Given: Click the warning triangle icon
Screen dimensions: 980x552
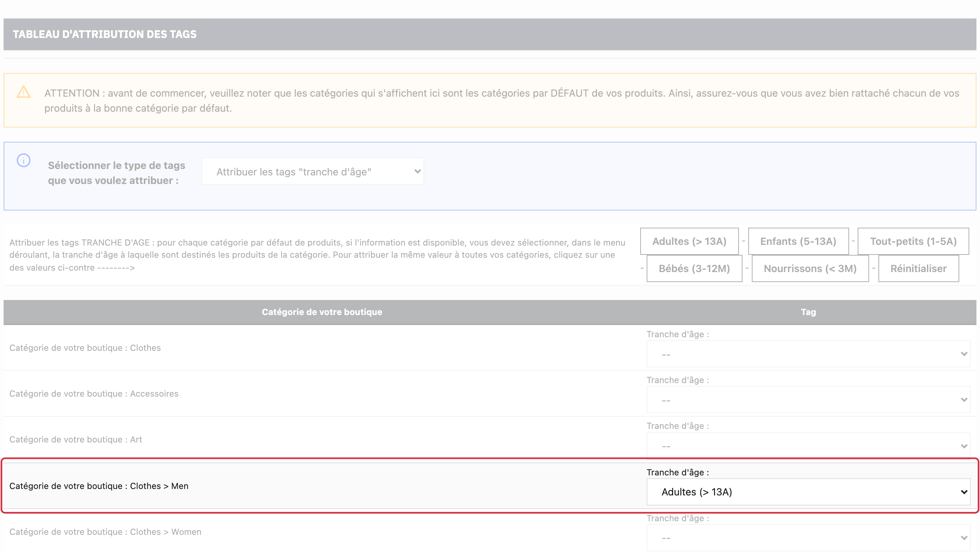Looking at the screenshot, I should [24, 92].
